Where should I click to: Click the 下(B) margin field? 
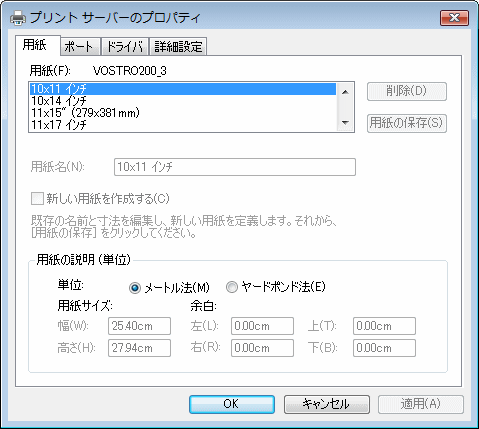tap(384, 348)
